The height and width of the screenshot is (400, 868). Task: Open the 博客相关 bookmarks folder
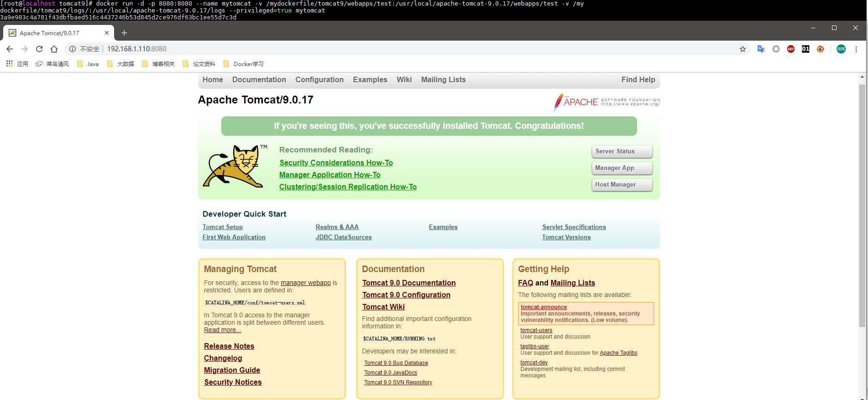pyautogui.click(x=158, y=64)
